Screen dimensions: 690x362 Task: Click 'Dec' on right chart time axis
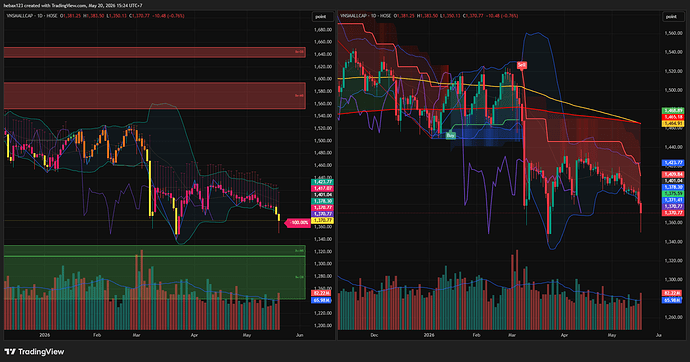point(374,335)
